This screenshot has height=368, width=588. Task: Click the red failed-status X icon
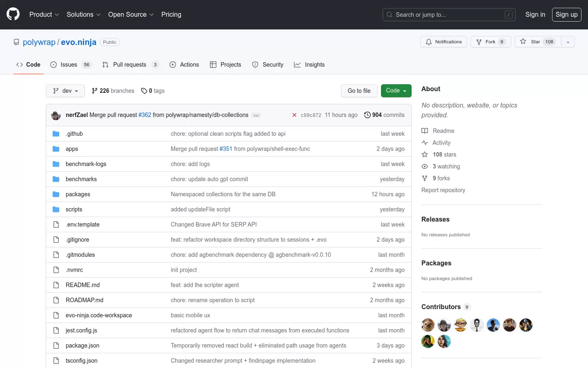[x=294, y=115]
